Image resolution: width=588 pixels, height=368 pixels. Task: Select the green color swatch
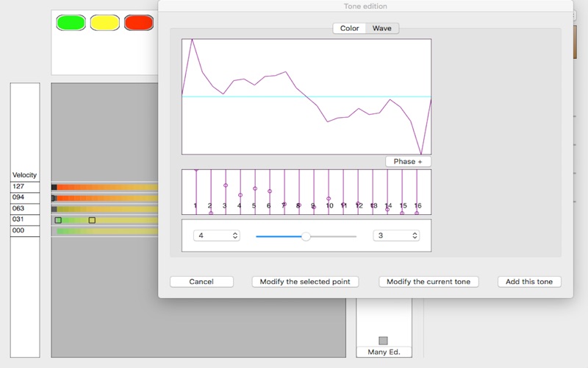(71, 23)
